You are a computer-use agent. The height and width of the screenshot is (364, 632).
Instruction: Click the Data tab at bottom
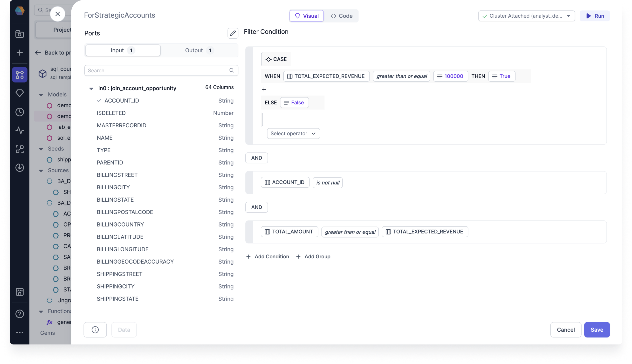124,329
